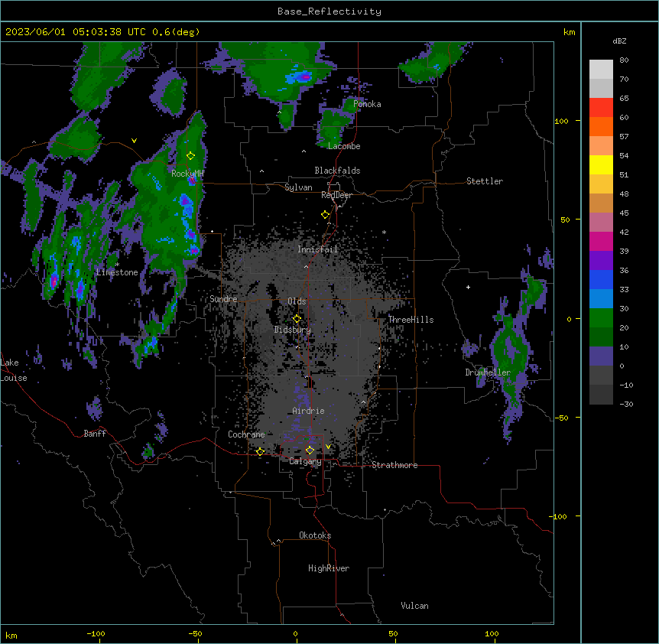Select the Olds label
Screen dimensions: 659x644
297,301
